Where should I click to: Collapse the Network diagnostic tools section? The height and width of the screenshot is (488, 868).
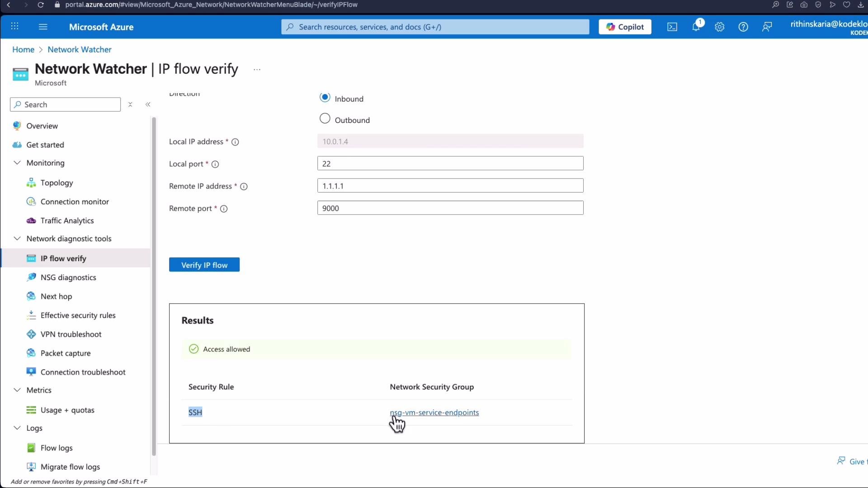[x=17, y=238]
